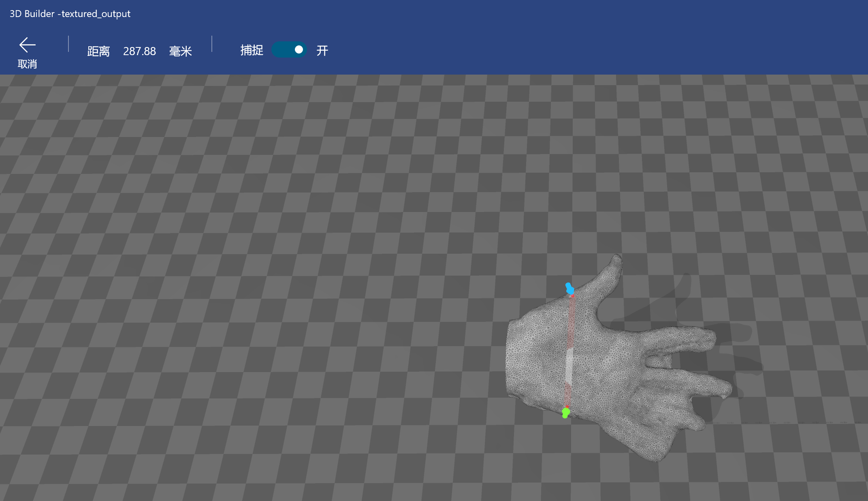868x501 pixels.
Task: Click the 距离 distance label
Action: [98, 51]
